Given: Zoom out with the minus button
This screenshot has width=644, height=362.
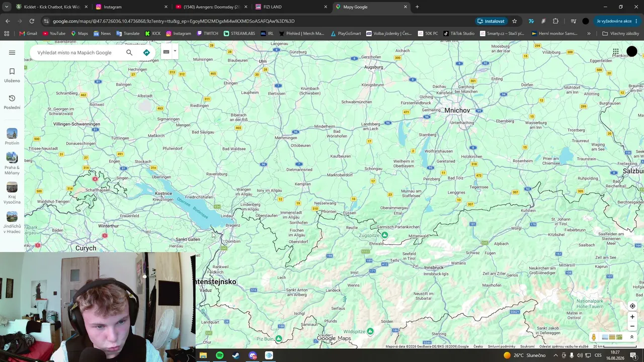Looking at the screenshot, I should pyautogui.click(x=632, y=326).
